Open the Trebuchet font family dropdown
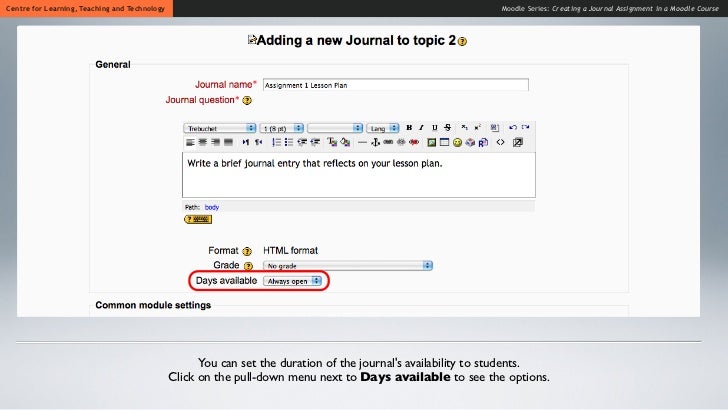 point(220,128)
